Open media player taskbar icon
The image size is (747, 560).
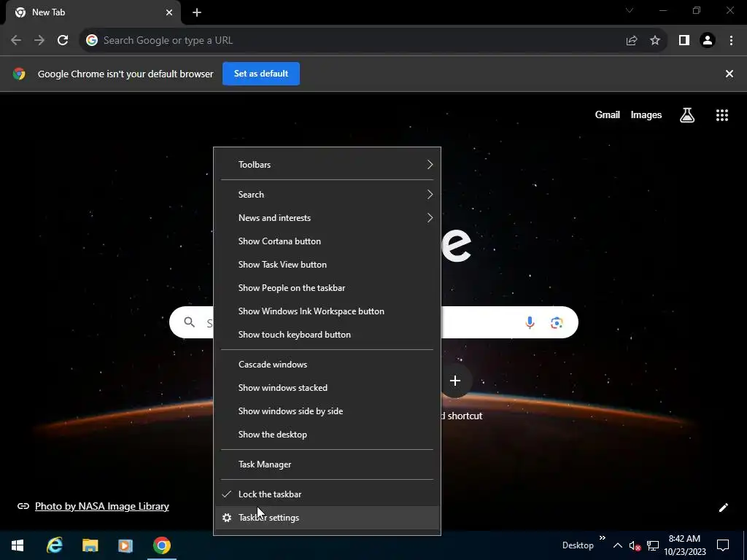125,545
